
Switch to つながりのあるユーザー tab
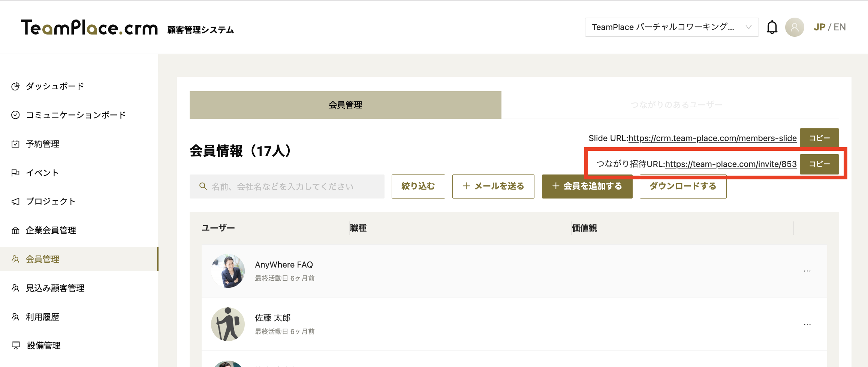pyautogui.click(x=676, y=105)
